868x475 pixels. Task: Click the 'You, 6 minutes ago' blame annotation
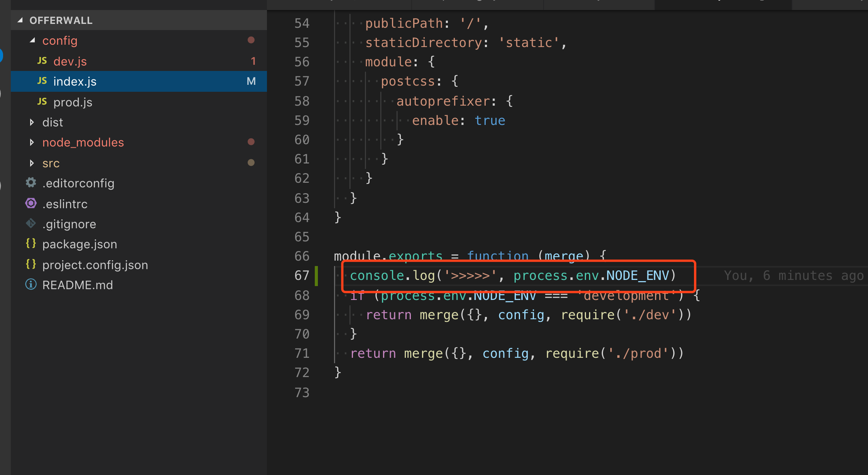tap(794, 276)
